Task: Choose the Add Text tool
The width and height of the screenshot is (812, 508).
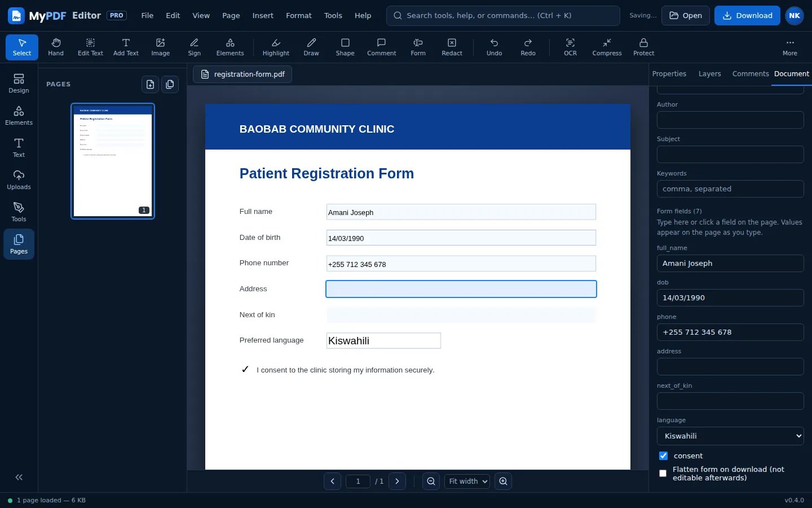Action: pos(126,47)
